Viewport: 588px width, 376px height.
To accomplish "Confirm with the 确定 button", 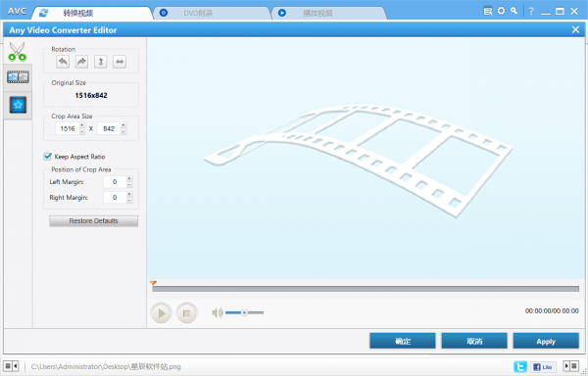I will coord(403,341).
